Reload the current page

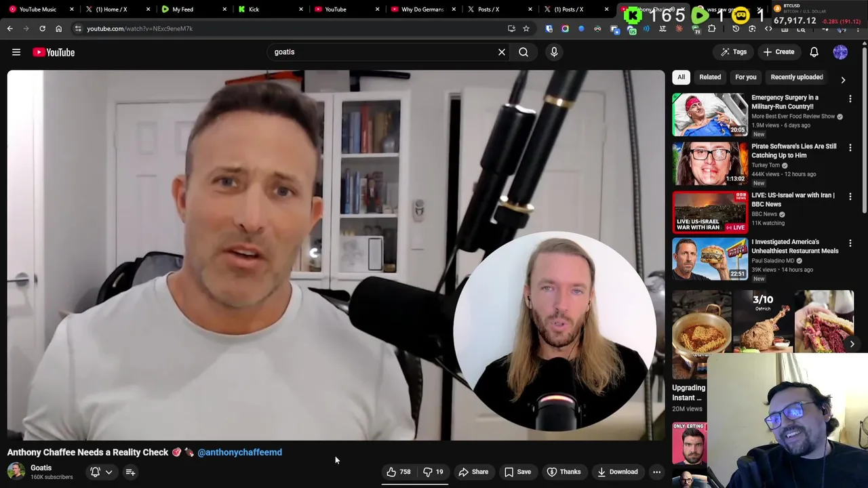pos(42,28)
